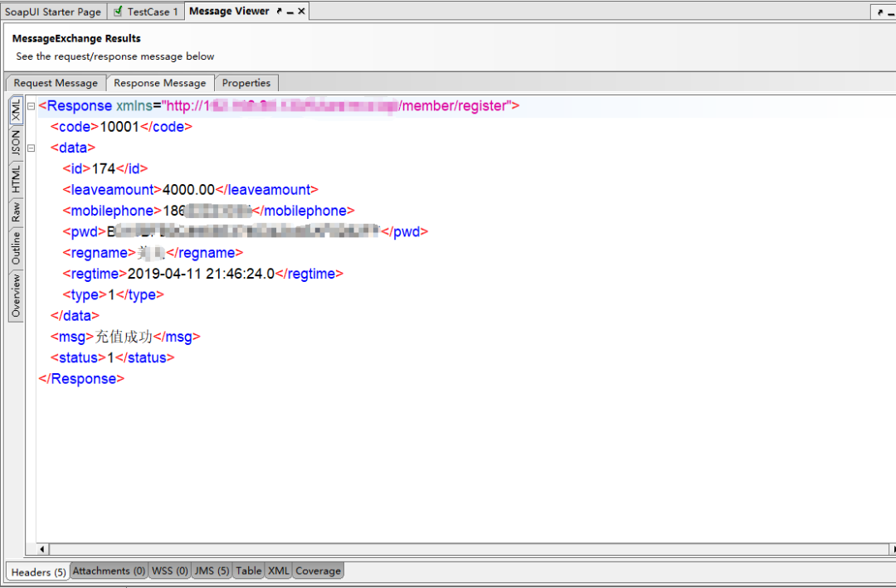Click the horizontal scrollbar left arrow
The image size is (896, 588).
coord(42,549)
